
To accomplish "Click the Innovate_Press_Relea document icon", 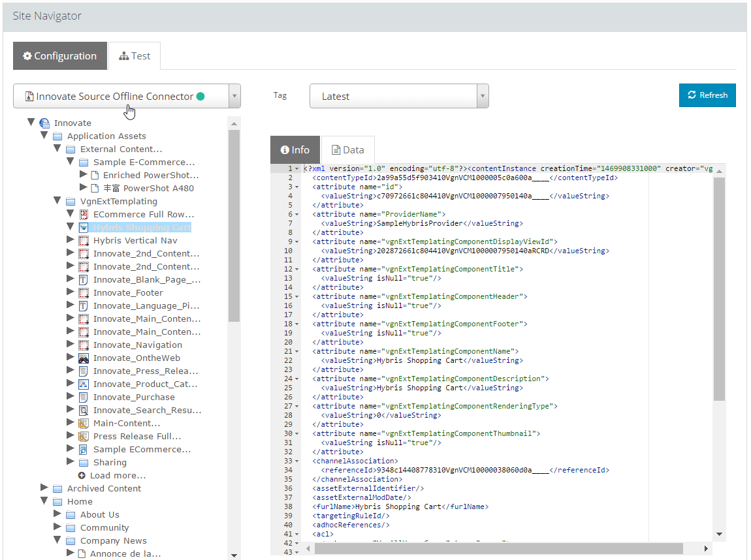I will [x=84, y=371].
